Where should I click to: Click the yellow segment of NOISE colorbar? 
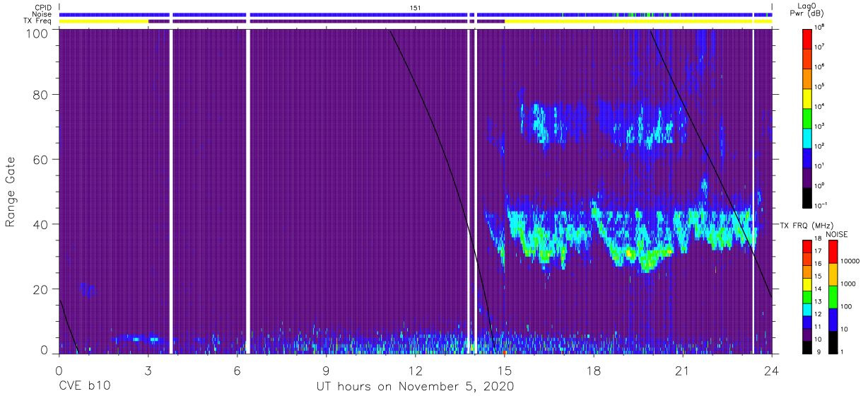click(x=833, y=274)
